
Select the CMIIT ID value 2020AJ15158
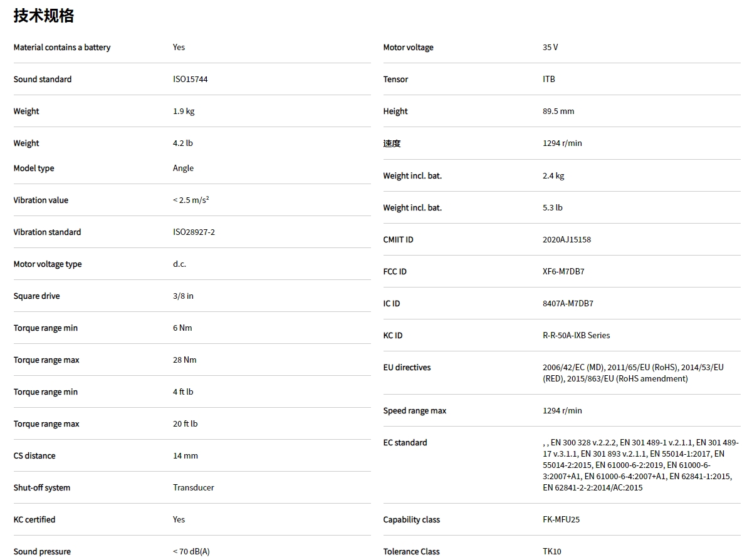point(567,240)
